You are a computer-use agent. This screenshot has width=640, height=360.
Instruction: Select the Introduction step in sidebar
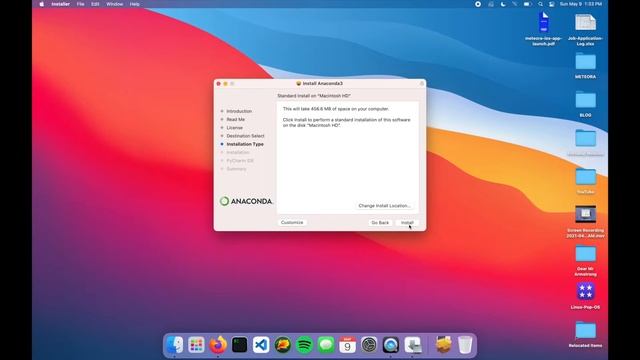239,111
